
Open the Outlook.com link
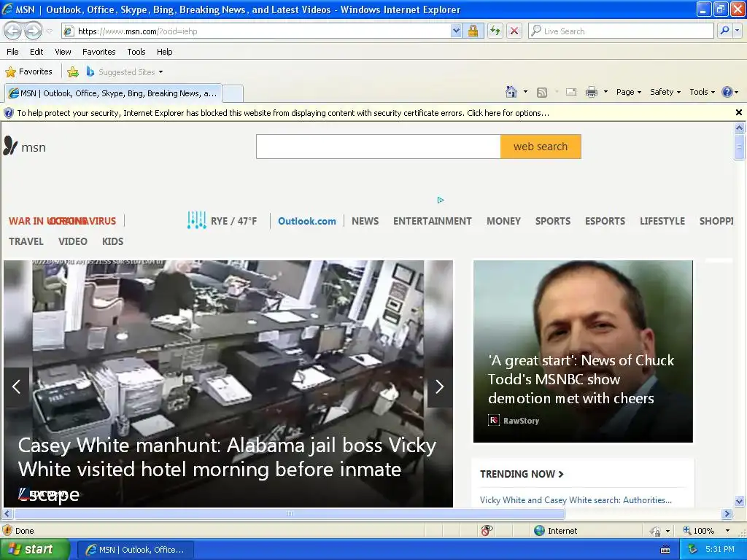307,221
